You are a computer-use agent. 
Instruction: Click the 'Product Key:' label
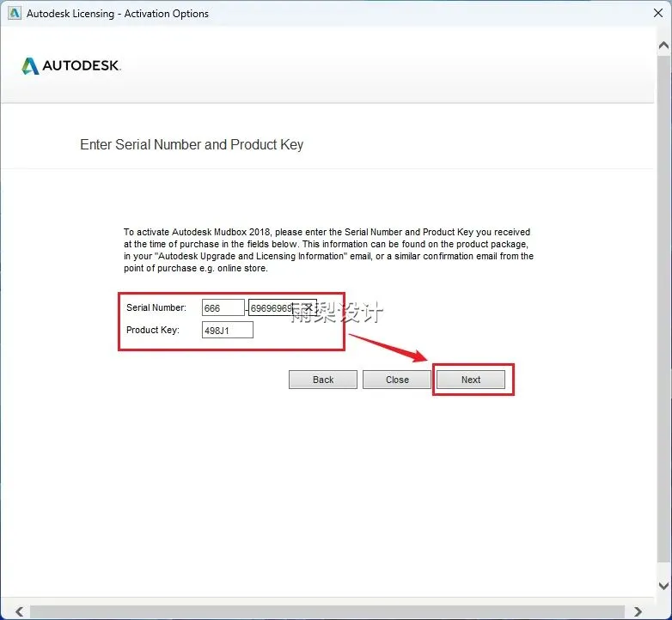click(153, 330)
